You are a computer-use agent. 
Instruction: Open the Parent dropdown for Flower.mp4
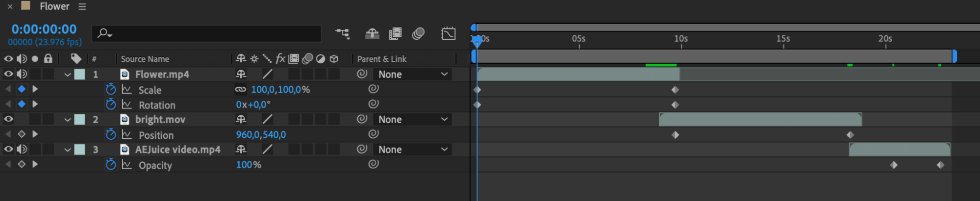(x=412, y=75)
